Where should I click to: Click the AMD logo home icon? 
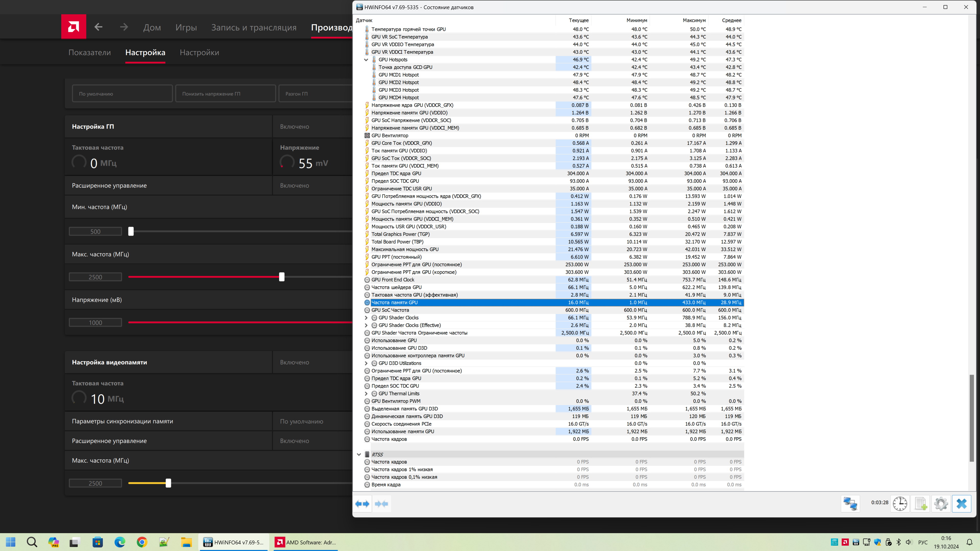(x=73, y=27)
